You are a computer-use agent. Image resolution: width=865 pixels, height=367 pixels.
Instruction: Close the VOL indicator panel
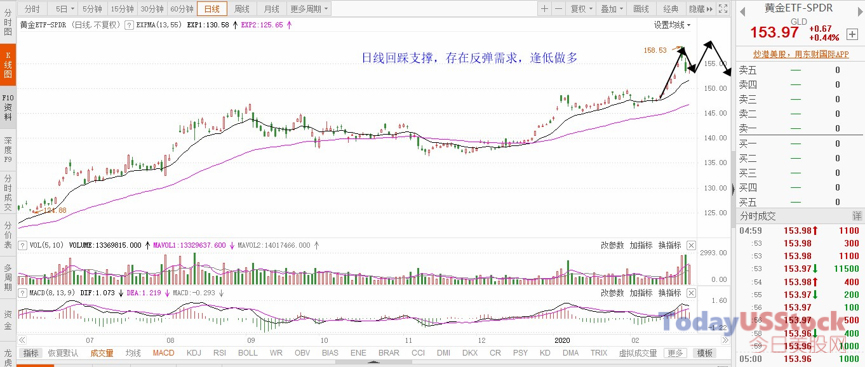click(x=691, y=245)
